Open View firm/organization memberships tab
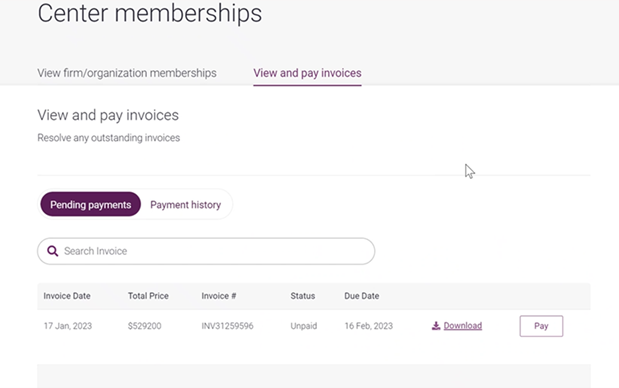The height and width of the screenshot is (388, 619). [127, 73]
